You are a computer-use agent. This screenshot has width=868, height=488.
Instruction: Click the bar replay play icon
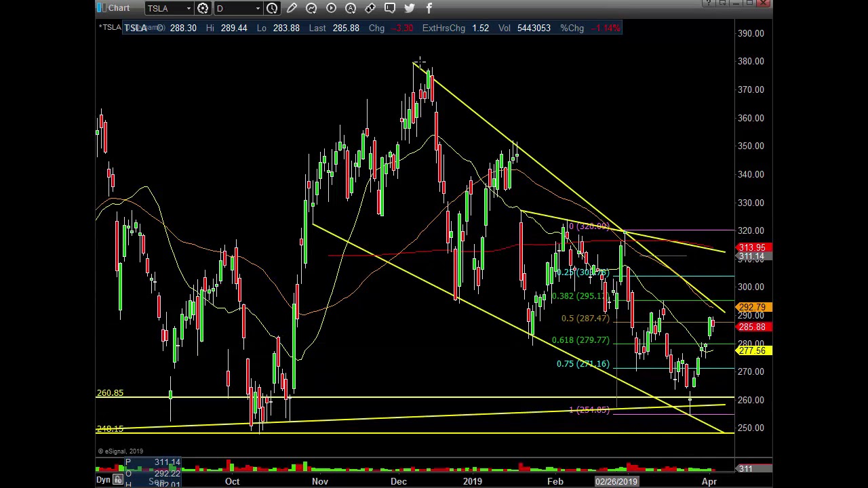tap(331, 8)
